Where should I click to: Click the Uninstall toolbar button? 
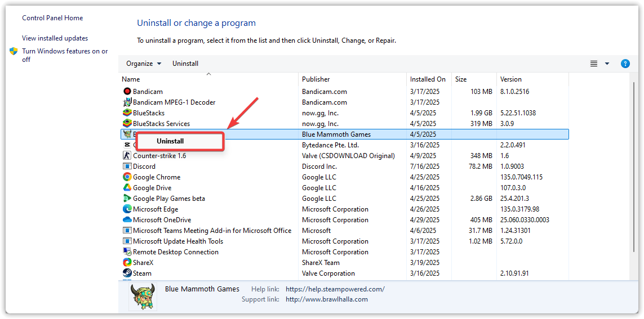pos(185,64)
